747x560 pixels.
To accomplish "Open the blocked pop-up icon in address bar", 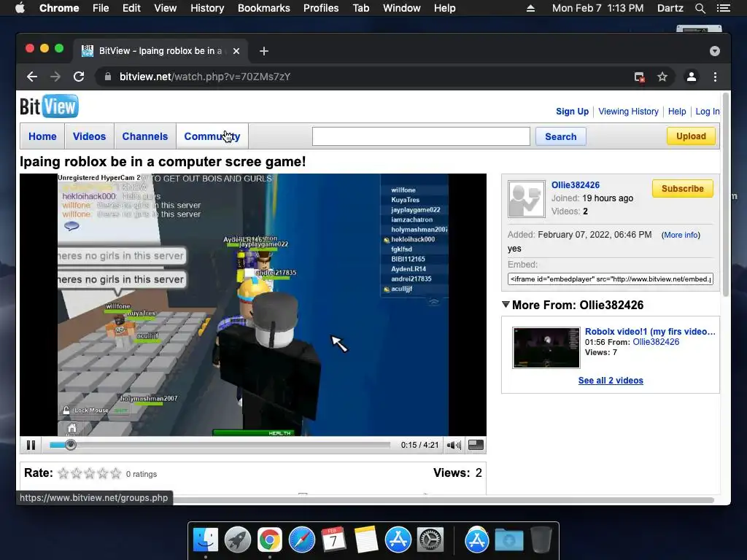I will (x=639, y=77).
